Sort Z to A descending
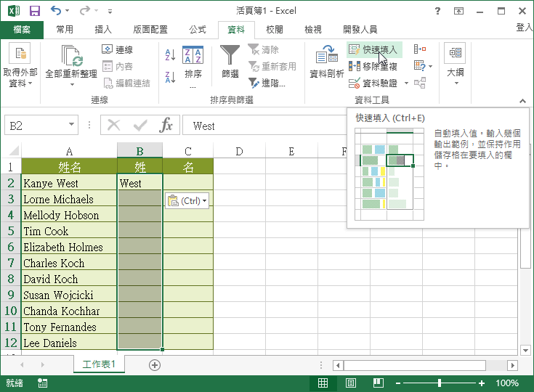Viewport: 534px width, 392px height. coord(170,77)
